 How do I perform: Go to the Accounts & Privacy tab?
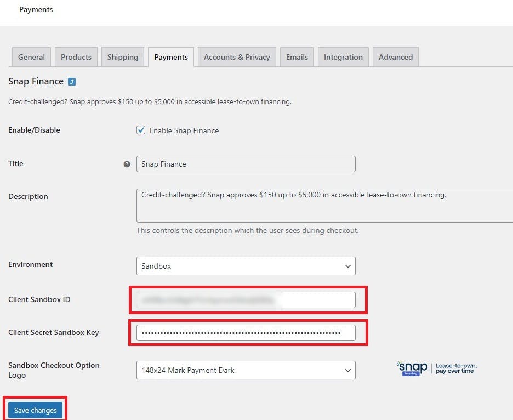[x=237, y=57]
